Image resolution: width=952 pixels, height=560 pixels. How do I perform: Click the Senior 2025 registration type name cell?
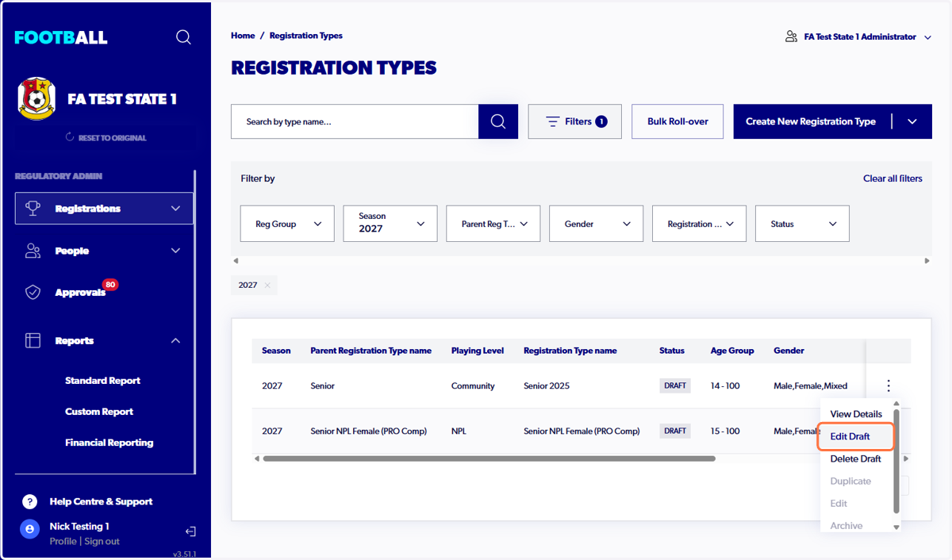click(x=547, y=386)
